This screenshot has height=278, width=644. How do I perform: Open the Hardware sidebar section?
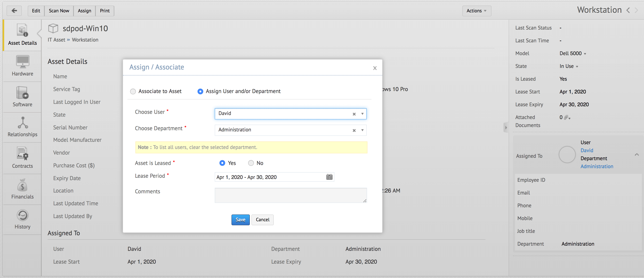[23, 66]
